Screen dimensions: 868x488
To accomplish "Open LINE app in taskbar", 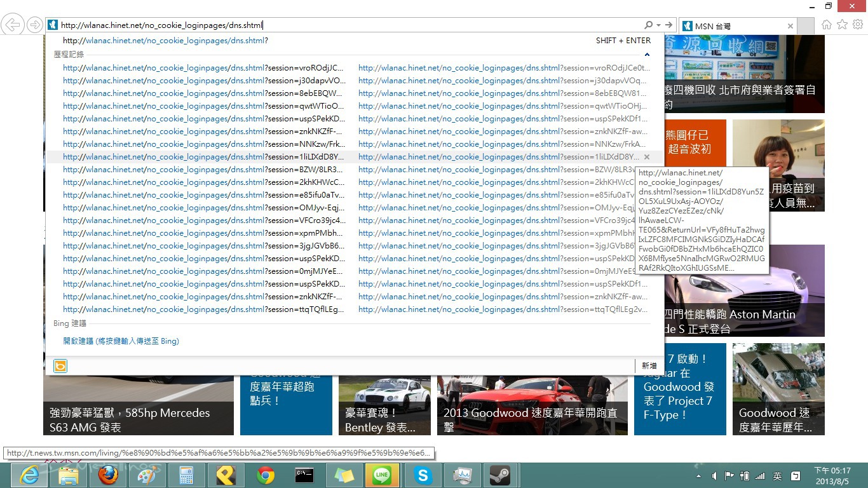I will pyautogui.click(x=382, y=475).
